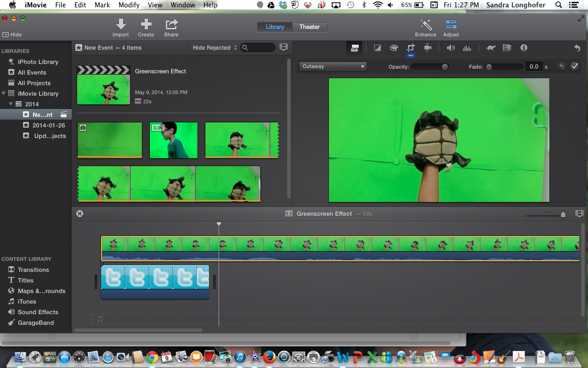Open the volume adjustment speaker icon
This screenshot has width=588, height=368.
tap(451, 48)
